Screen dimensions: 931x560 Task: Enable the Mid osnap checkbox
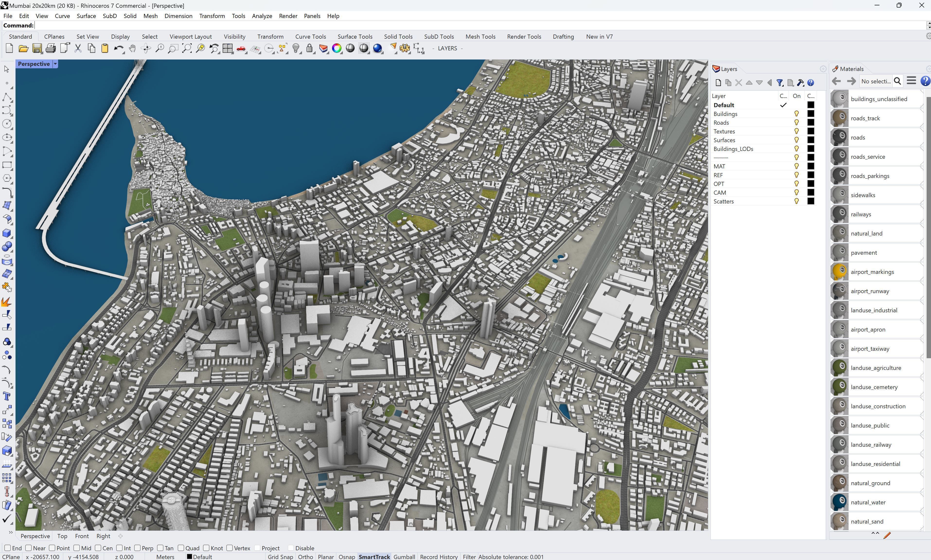77,548
